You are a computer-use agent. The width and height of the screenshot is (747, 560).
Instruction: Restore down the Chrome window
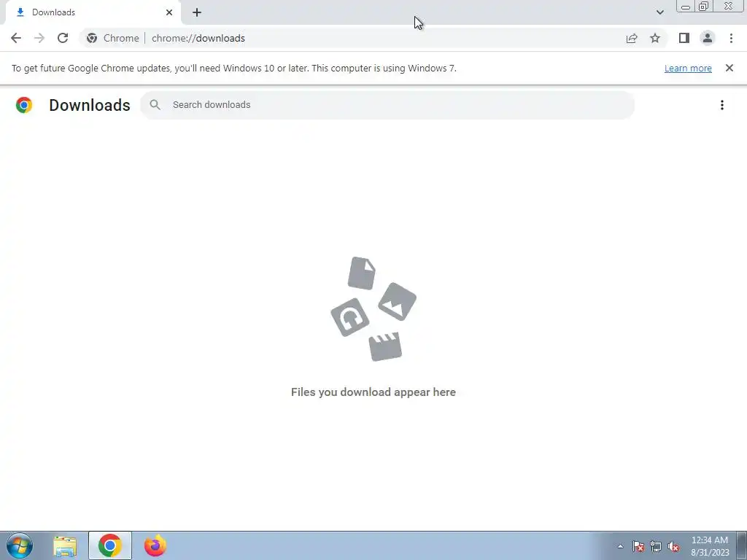point(703,7)
